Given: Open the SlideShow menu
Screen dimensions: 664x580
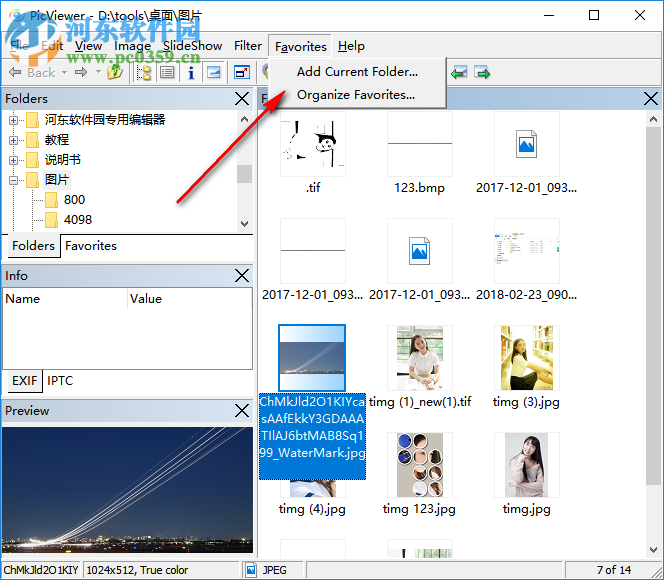Looking at the screenshot, I should (193, 46).
